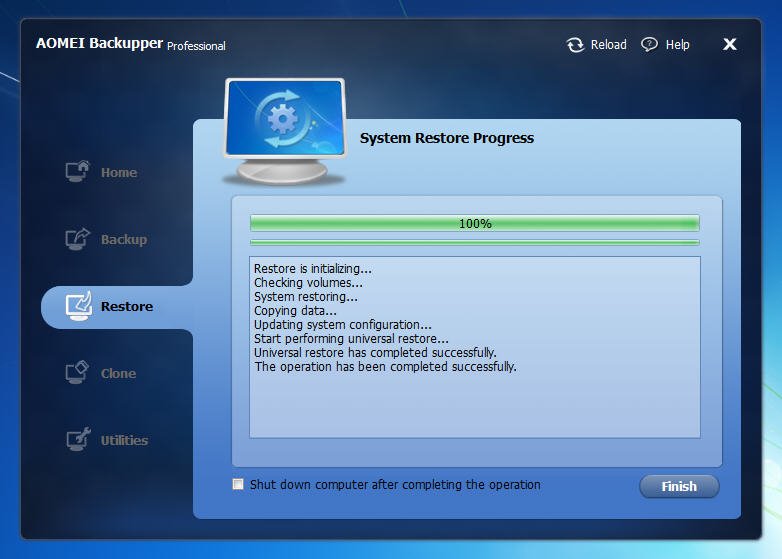Open the Home section label

point(119,173)
